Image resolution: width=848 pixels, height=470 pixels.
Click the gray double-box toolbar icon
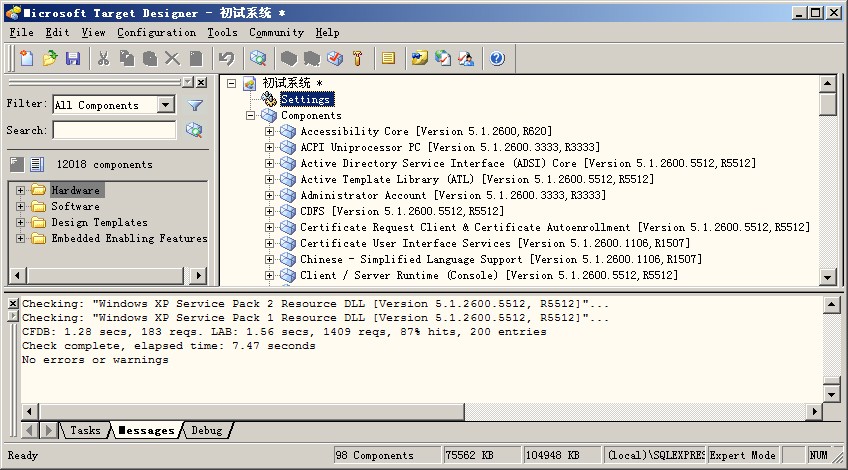[x=312, y=58]
